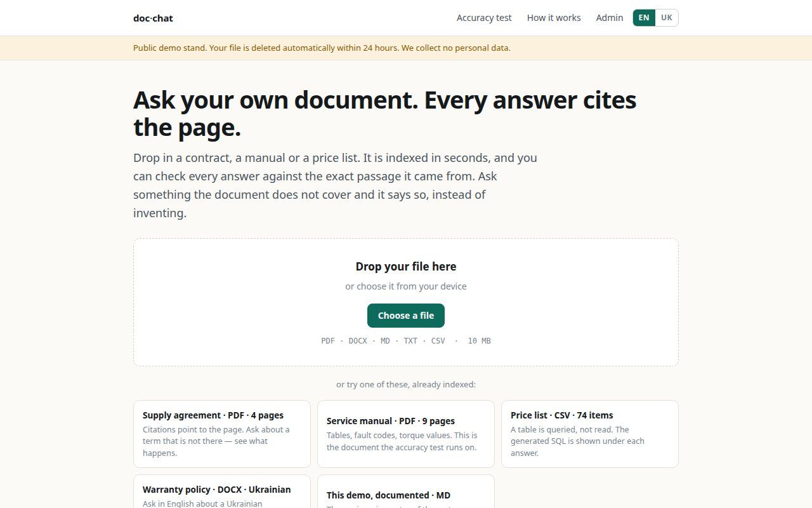The width and height of the screenshot is (812, 508).
Task: Click 'or choose it from your device' text
Action: coord(406,286)
